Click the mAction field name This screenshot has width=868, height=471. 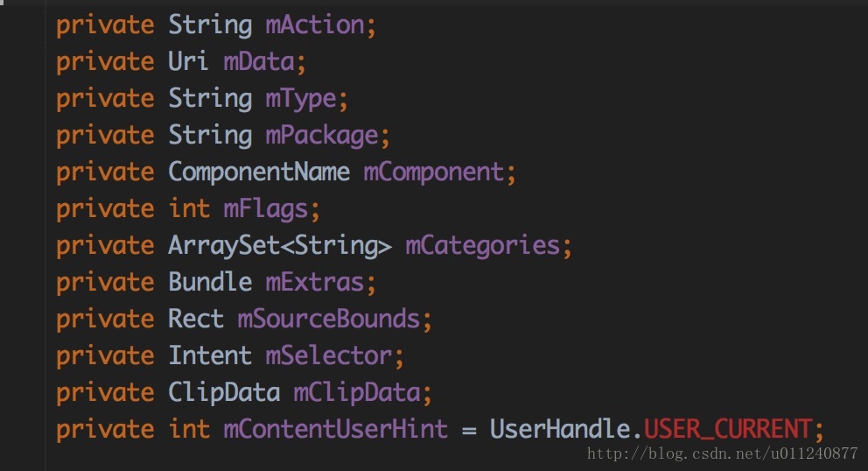coord(314,25)
